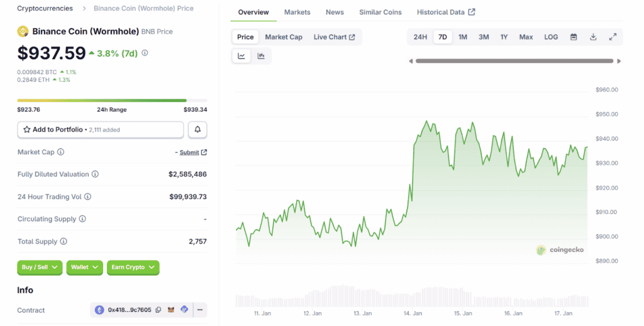Expand the Wallet dropdown

(84, 267)
